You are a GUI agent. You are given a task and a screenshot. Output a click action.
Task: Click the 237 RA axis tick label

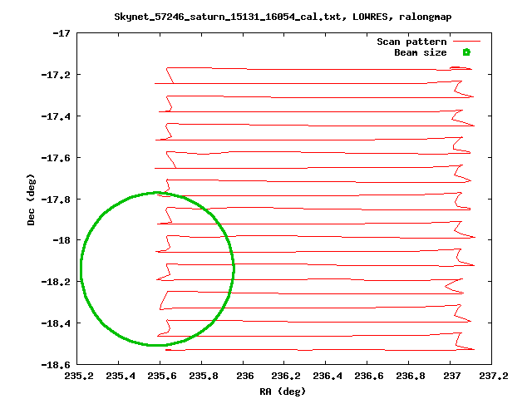pyautogui.click(x=452, y=376)
